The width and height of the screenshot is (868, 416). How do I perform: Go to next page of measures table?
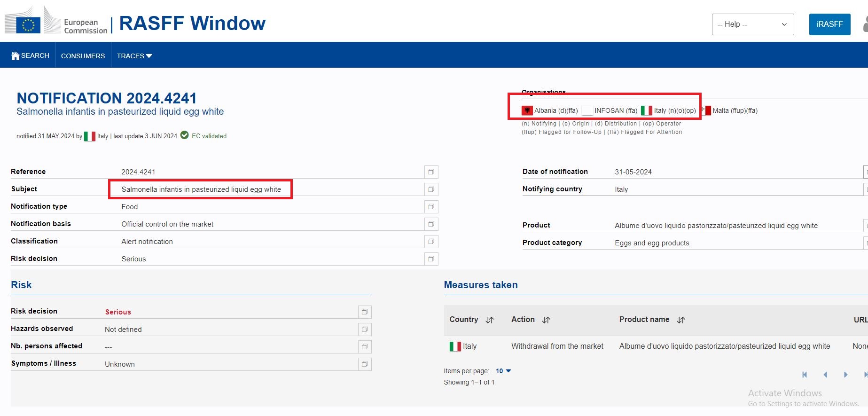click(845, 375)
